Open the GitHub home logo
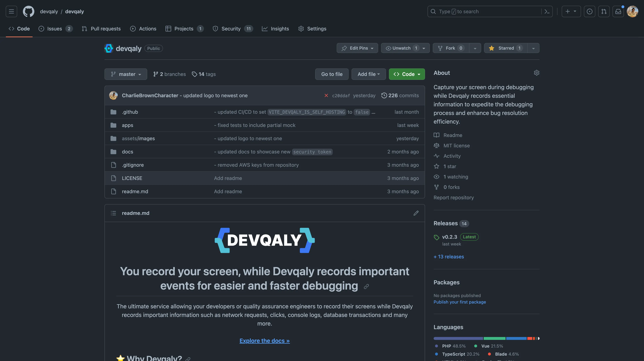Viewport: 644px width, 361px height. coord(28,11)
